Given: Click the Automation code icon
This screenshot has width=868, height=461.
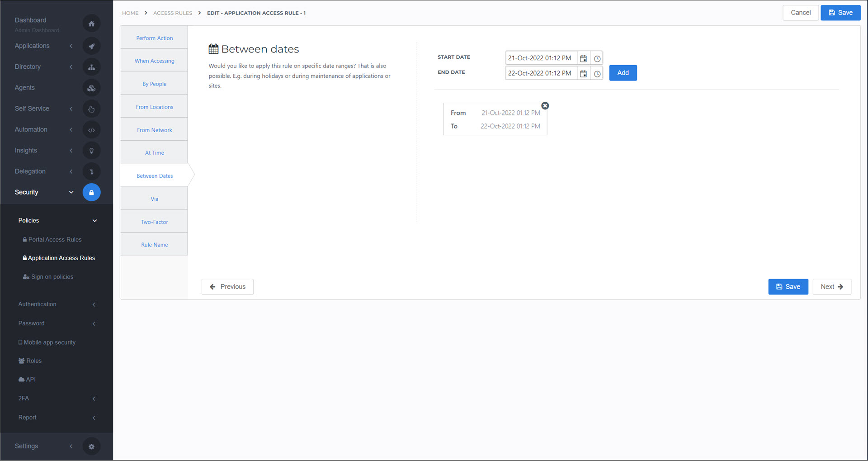Looking at the screenshot, I should (x=91, y=130).
